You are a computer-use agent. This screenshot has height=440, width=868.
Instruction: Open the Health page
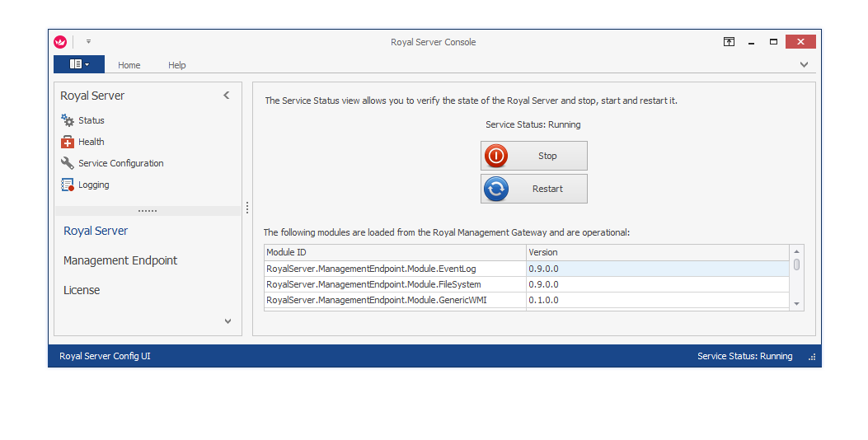point(91,142)
